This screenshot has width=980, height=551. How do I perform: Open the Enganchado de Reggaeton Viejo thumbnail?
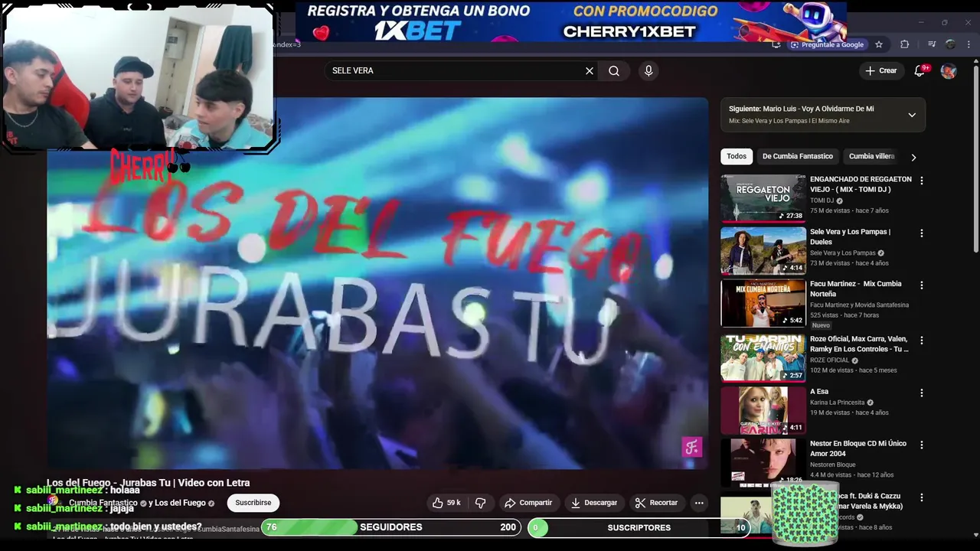click(x=763, y=198)
